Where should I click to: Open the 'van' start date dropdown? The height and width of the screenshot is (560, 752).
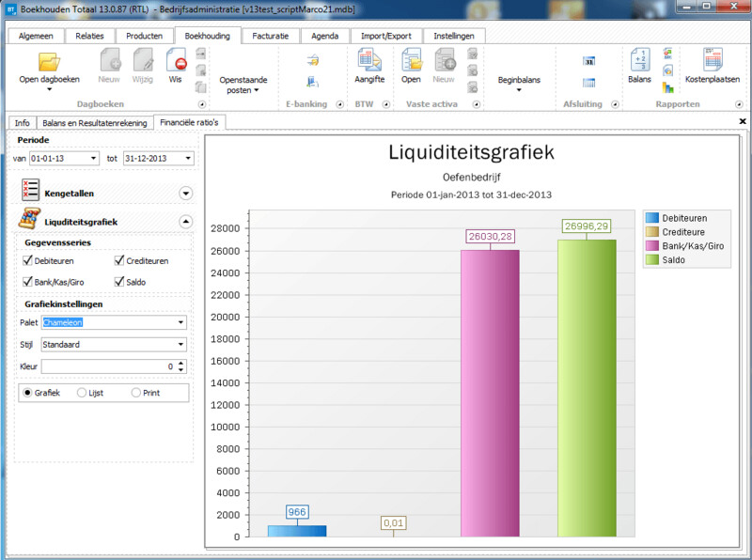point(93,158)
